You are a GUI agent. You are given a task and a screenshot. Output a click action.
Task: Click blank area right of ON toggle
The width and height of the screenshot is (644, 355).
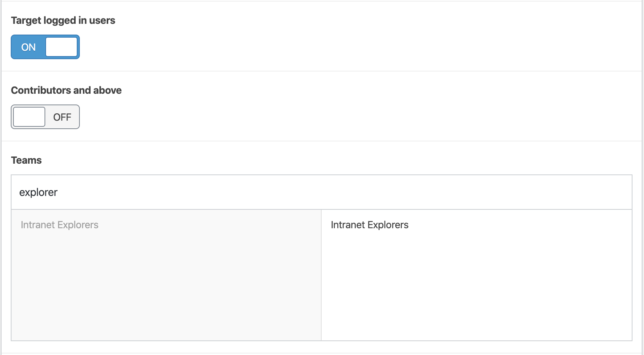307,47
